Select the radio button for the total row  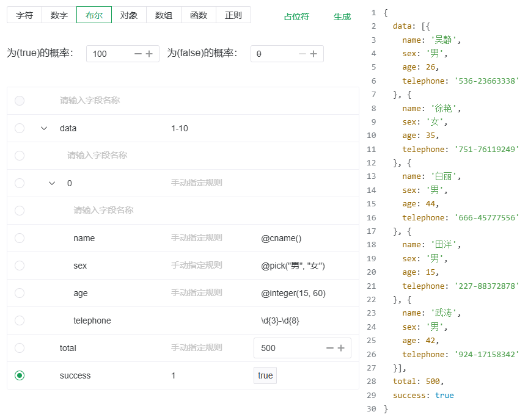(19, 348)
